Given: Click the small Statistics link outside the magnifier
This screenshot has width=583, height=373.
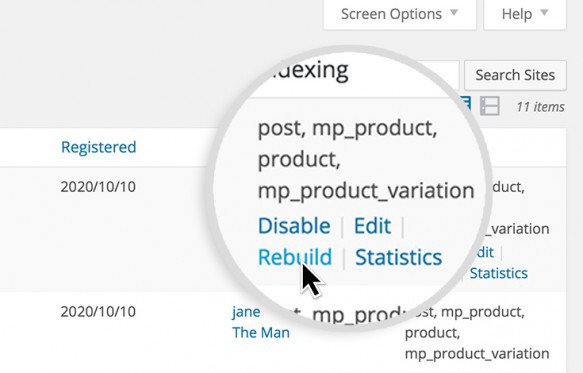Looking at the screenshot, I should (499, 273).
